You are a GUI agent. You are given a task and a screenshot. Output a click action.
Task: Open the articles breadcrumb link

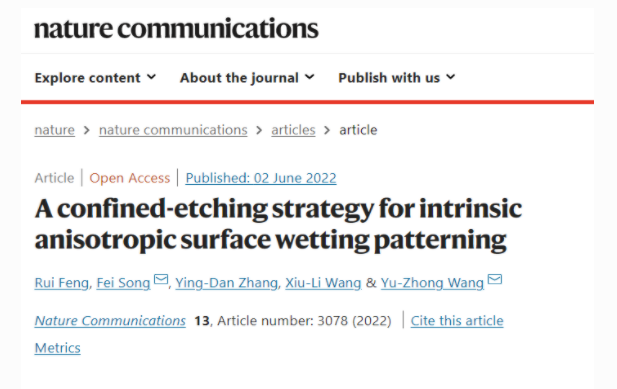point(293,130)
